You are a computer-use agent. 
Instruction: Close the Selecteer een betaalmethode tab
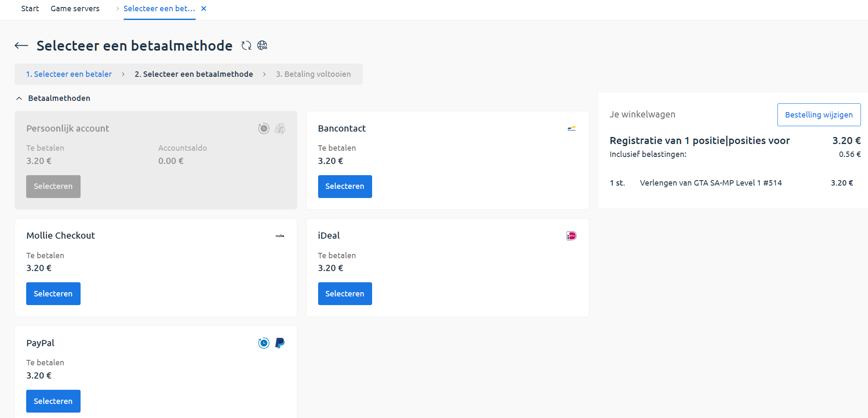(204, 9)
